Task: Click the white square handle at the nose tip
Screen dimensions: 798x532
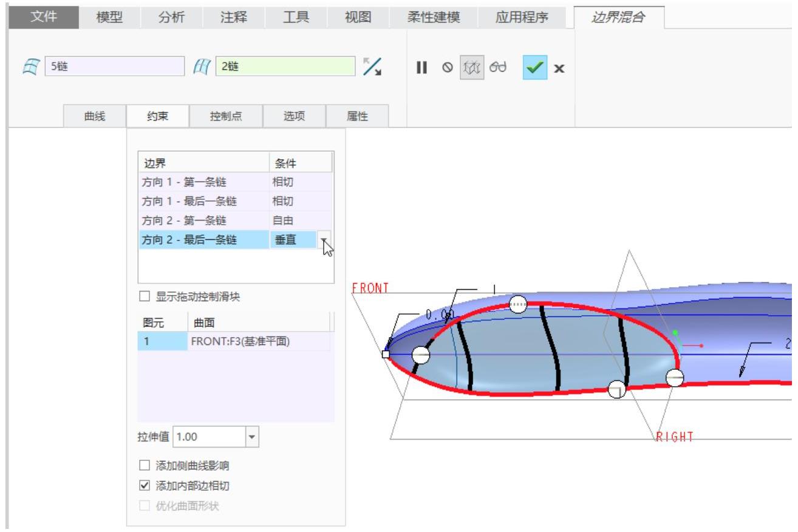Action: (x=386, y=354)
